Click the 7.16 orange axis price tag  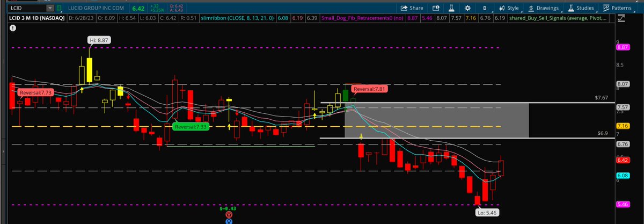[x=623, y=126]
